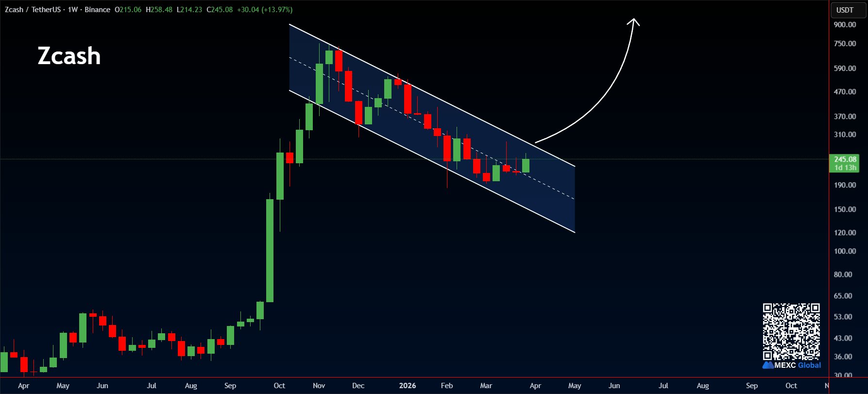Click the 370.00 price axis label
The image size is (868, 394).
tap(845, 117)
